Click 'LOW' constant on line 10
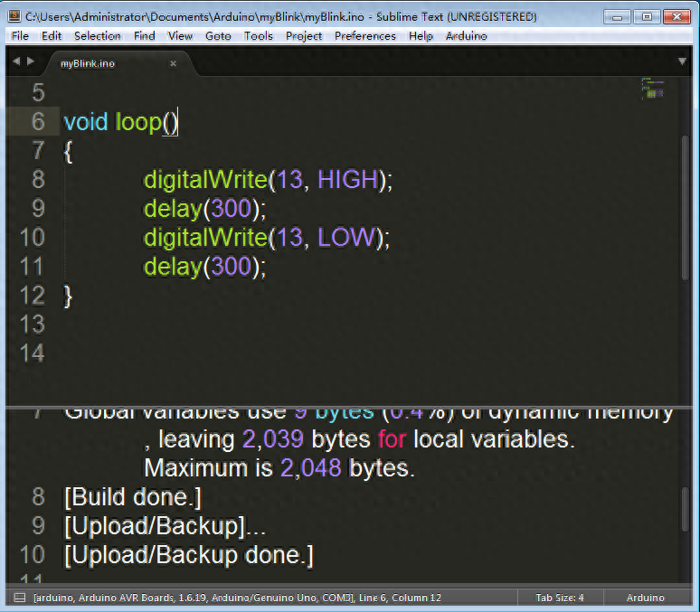Screen dimensions: 700x612 [x=346, y=237]
